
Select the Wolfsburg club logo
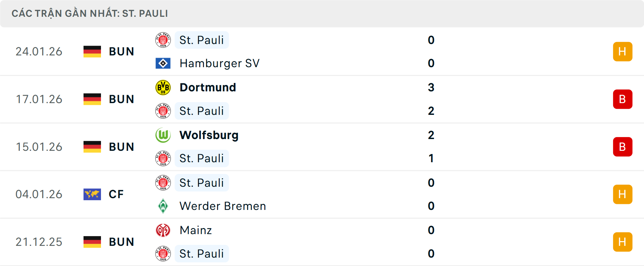point(163,135)
